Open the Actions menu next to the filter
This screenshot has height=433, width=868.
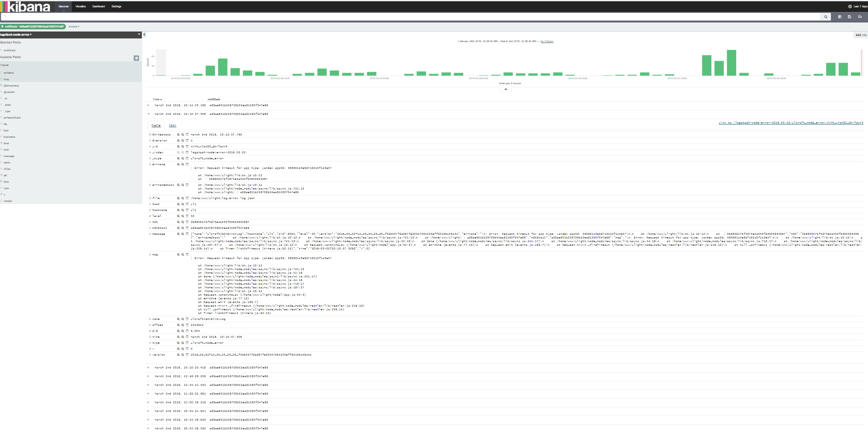pyautogui.click(x=73, y=27)
